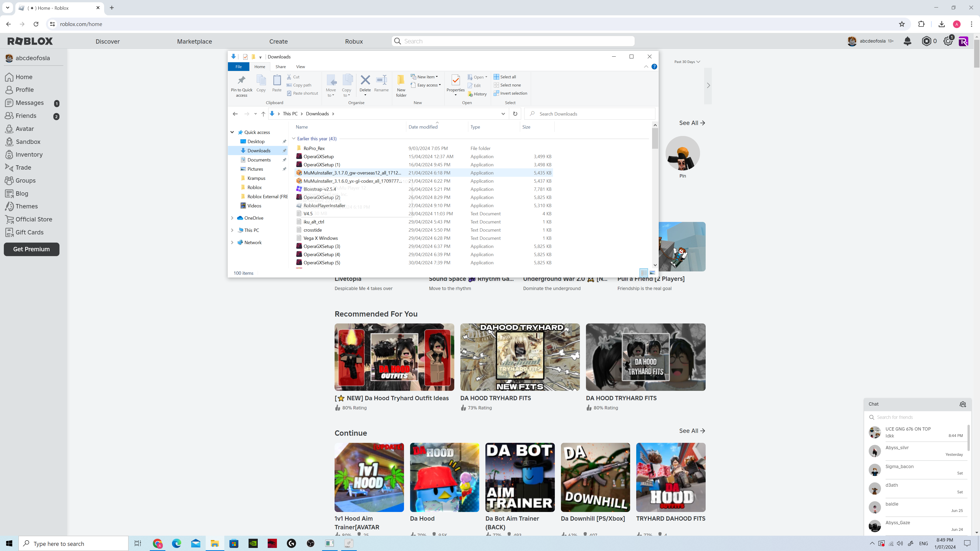Open Mail app from the taskbar
Screen dimensions: 980x551
195,543
